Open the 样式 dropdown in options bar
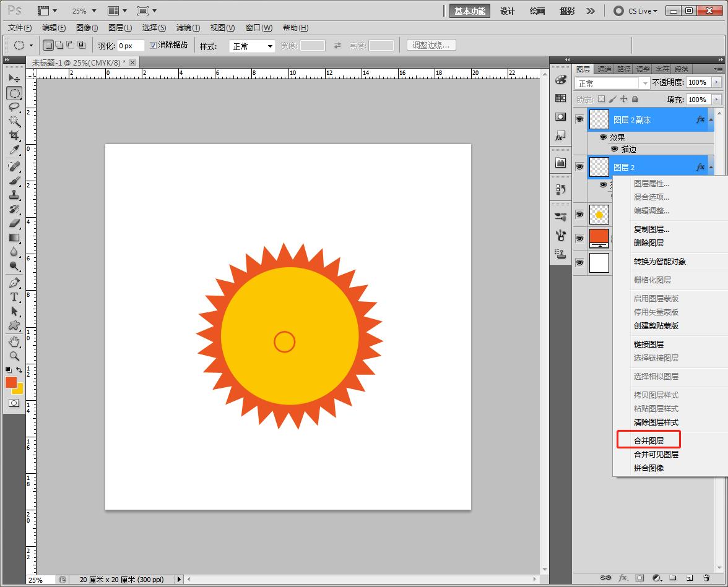 point(252,46)
